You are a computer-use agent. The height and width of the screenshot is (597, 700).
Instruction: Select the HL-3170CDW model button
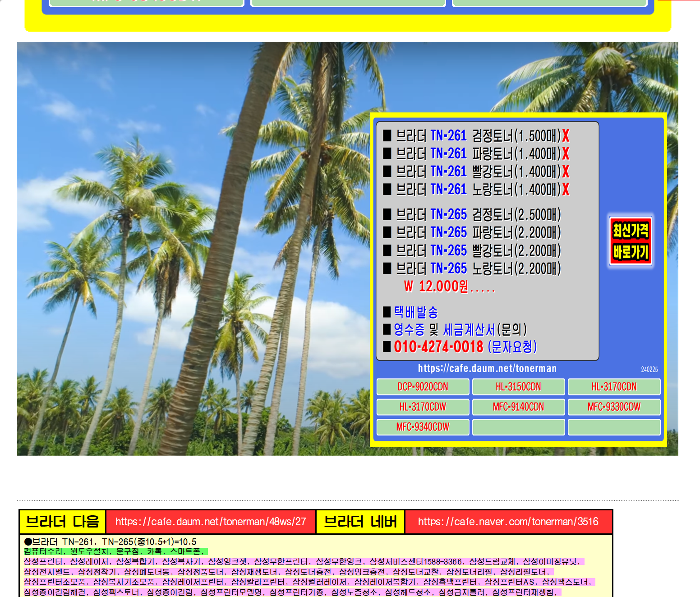point(422,407)
